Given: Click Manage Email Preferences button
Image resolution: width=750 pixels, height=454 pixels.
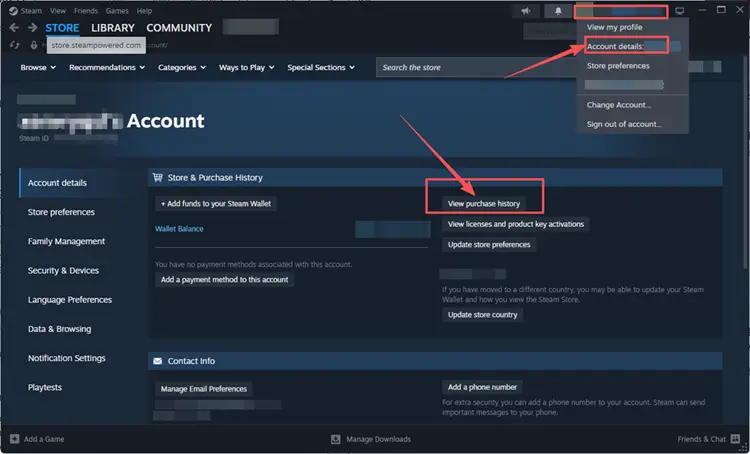Looking at the screenshot, I should click(x=204, y=389).
